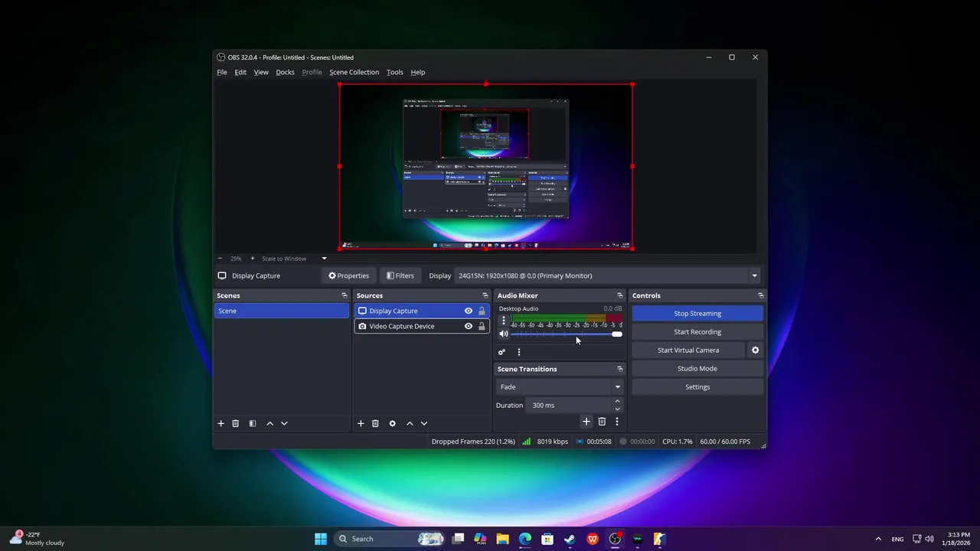Open Edit menu
Image resolution: width=980 pixels, height=551 pixels.
click(240, 72)
